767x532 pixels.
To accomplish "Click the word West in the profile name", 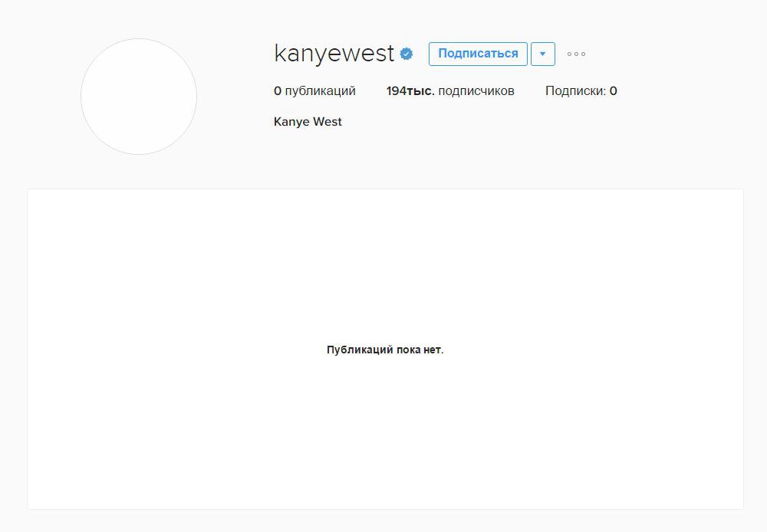I will [328, 122].
